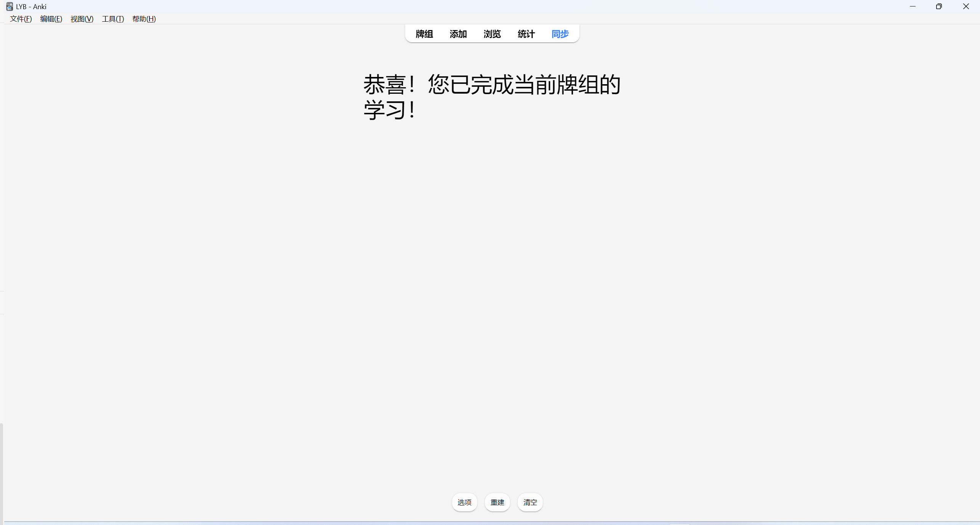Image resolution: width=980 pixels, height=525 pixels.
Task: Restore down the Anki window
Action: point(939,6)
